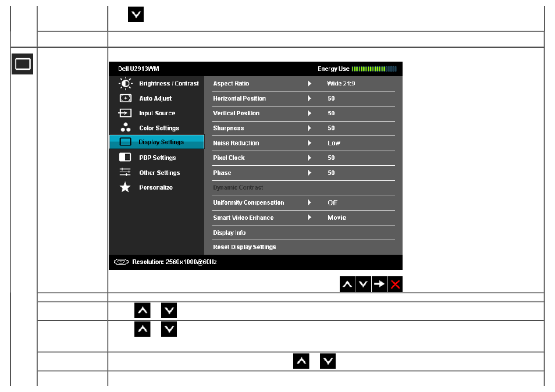Click the Display Settings rectangle icon in menu
Viewport: 555px width, 392px height.
(x=125, y=142)
